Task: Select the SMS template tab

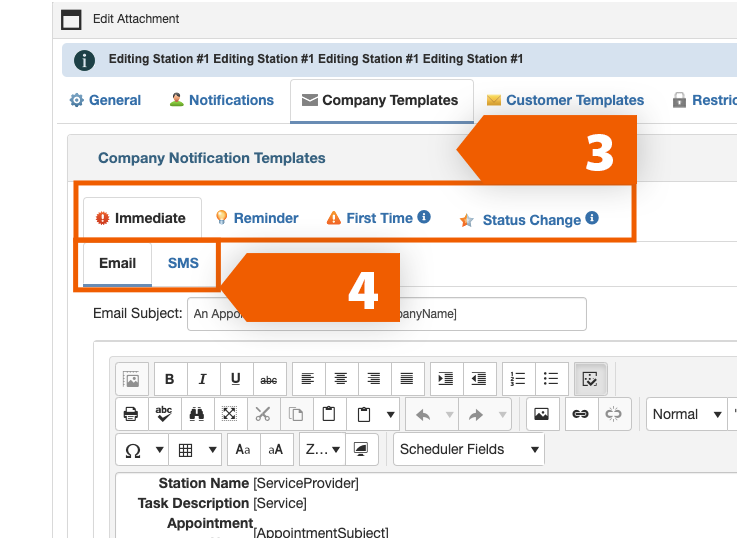Action: 183,263
